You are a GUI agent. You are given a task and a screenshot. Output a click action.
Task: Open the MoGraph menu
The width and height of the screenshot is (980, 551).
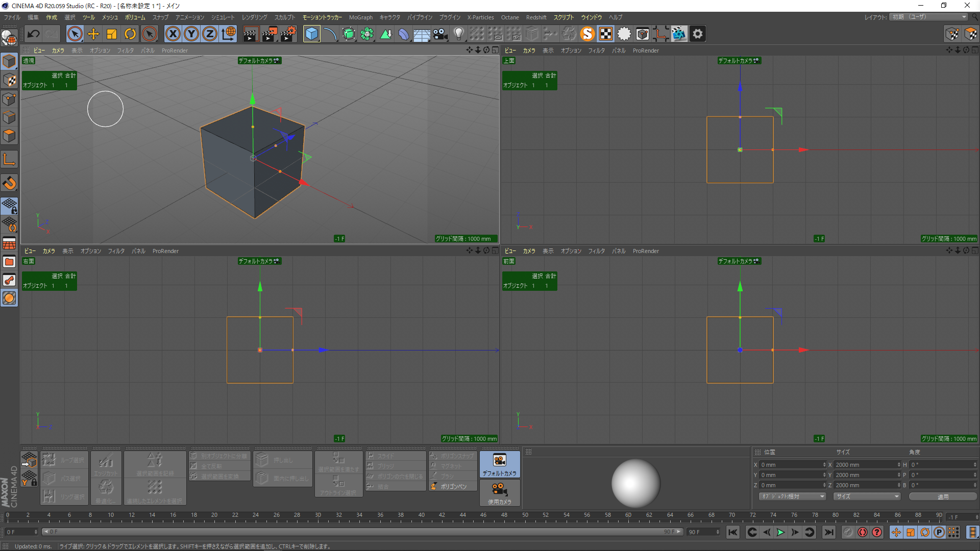360,17
